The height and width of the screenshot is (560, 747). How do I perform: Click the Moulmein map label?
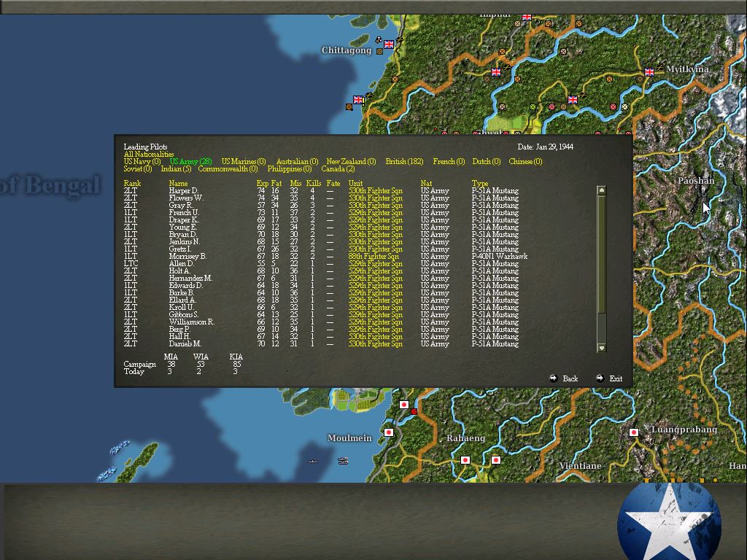(x=349, y=438)
